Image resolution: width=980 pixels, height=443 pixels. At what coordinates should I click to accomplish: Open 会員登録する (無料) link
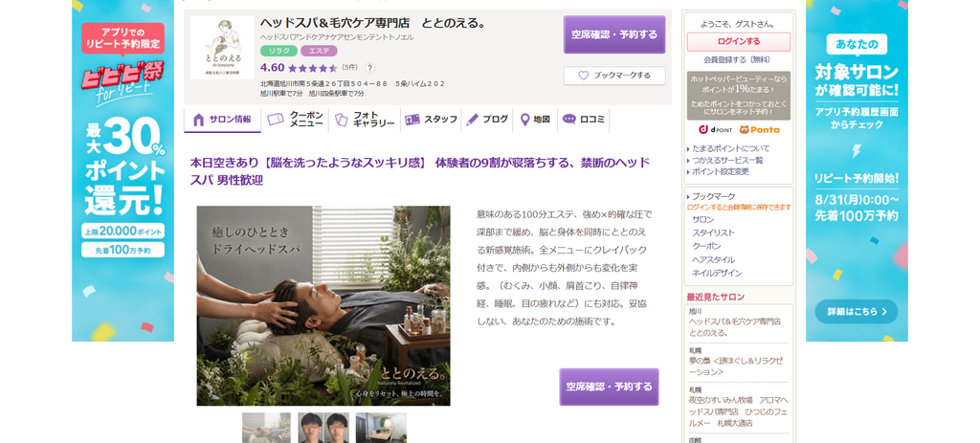pos(738,60)
